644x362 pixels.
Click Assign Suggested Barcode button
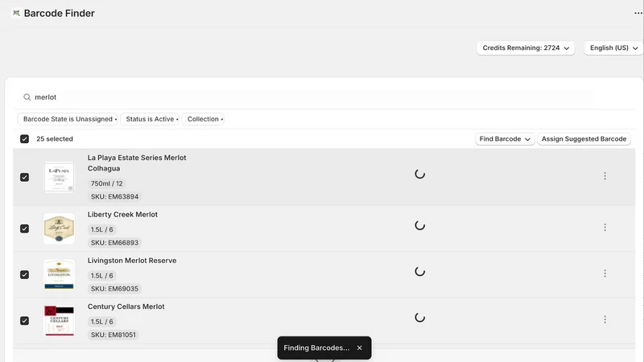coord(584,139)
